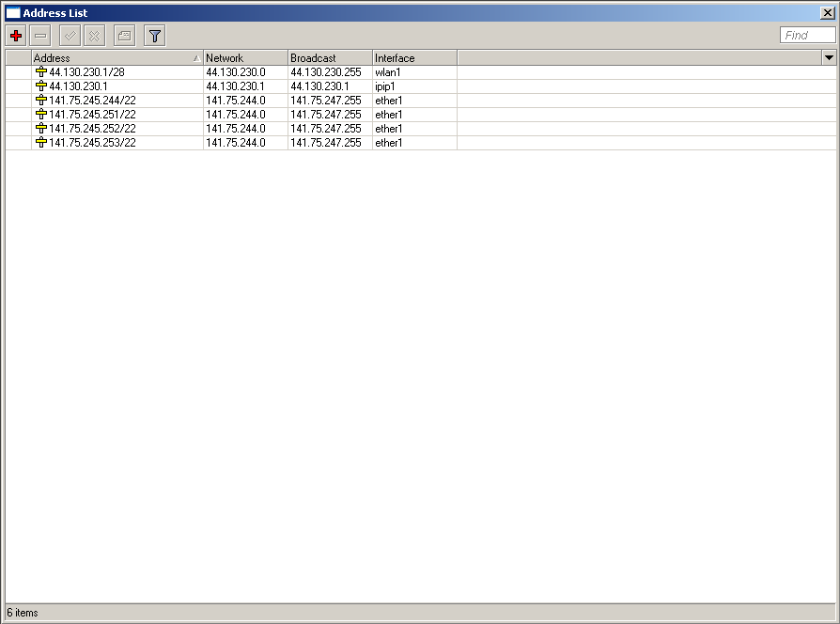
Task: Click the Broadcast column header
Action: 329,58
